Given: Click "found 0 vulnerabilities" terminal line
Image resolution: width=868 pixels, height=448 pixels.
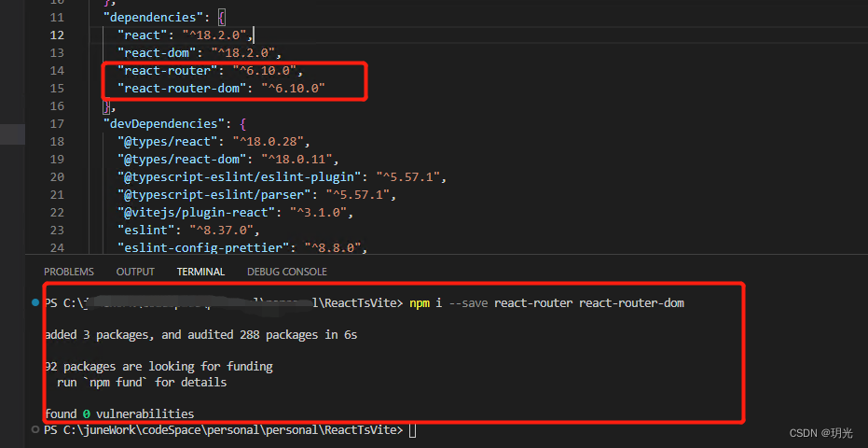Looking at the screenshot, I should (119, 414).
